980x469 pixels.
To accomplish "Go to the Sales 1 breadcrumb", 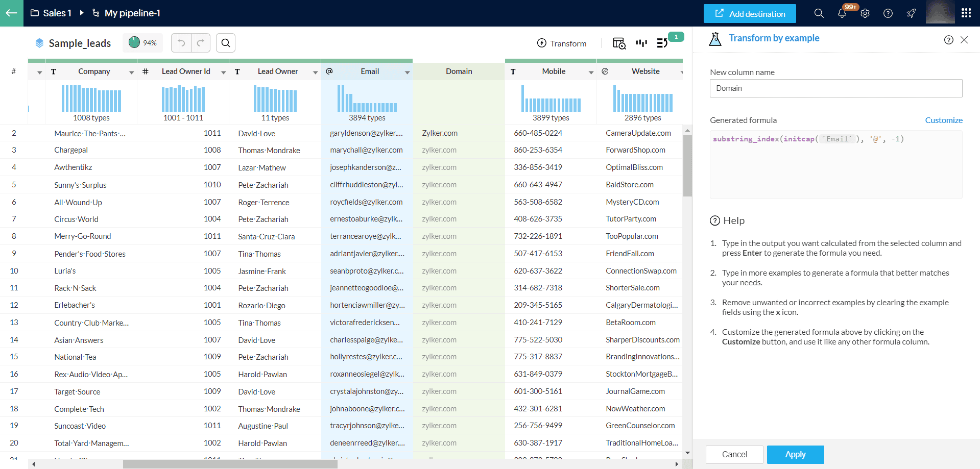I will point(57,13).
